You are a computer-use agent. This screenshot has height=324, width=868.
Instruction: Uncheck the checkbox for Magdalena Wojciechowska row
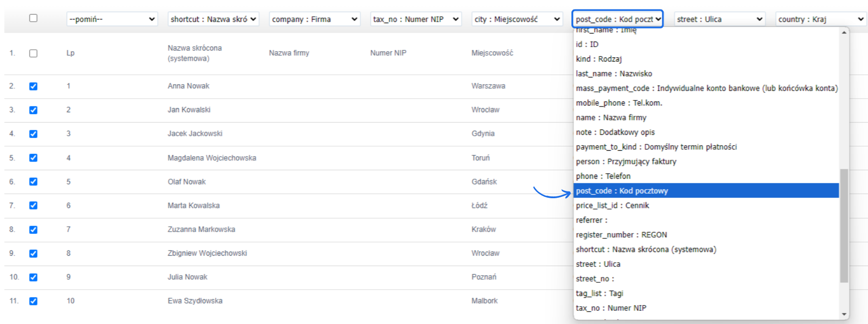[x=33, y=158]
